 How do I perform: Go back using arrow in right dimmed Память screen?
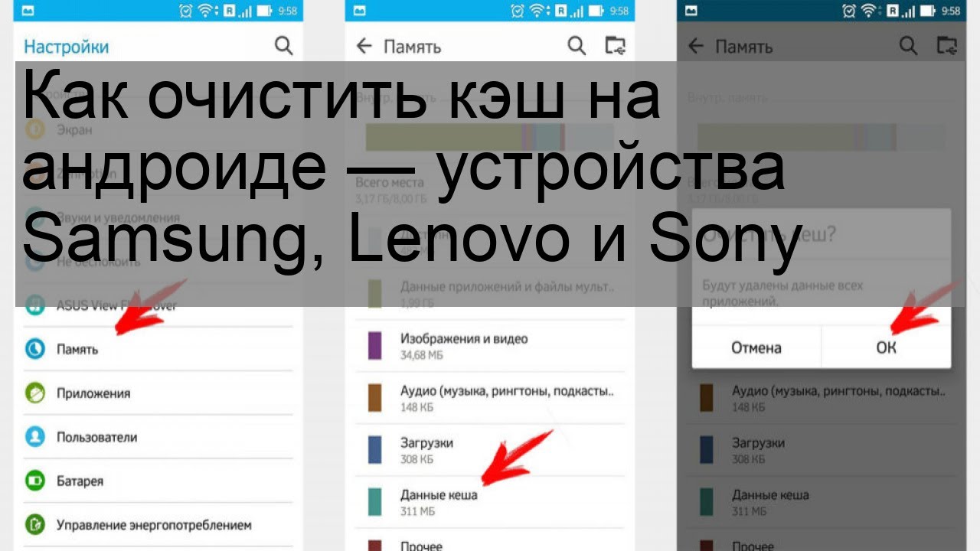pos(696,46)
